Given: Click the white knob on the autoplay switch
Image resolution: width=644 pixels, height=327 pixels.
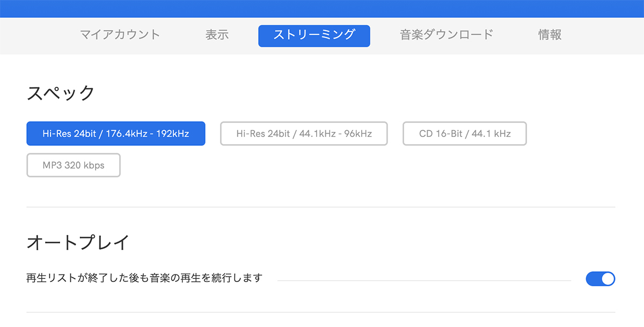Looking at the screenshot, I should point(608,279).
